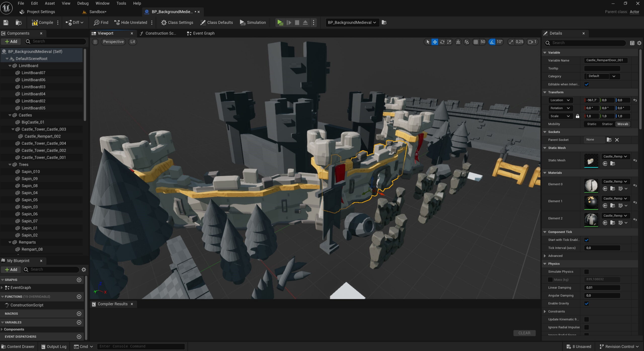Expand the Advanced section in Component Tick

coord(545,256)
